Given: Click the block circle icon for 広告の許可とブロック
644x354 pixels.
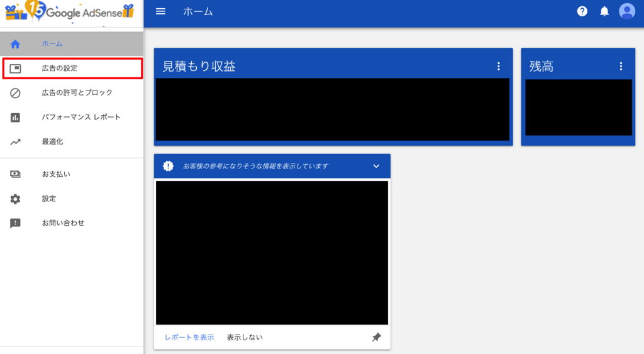Looking at the screenshot, I should (15, 93).
